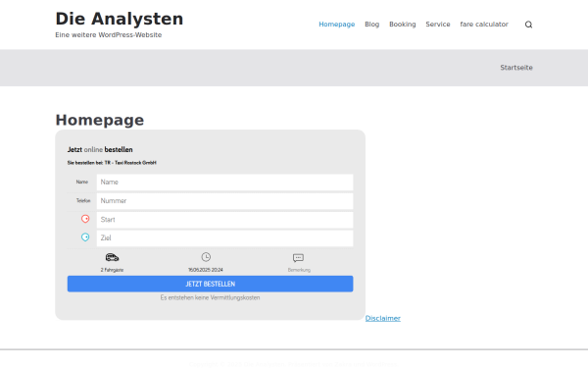Open the Homepage menu item
The height and width of the screenshot is (368, 588).
(x=337, y=24)
